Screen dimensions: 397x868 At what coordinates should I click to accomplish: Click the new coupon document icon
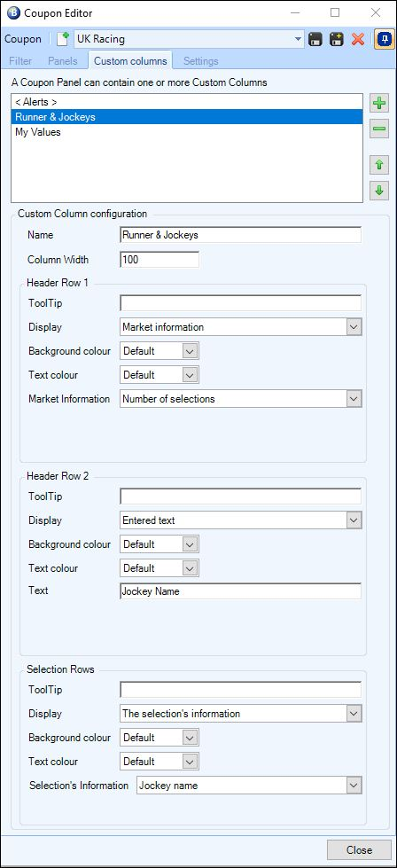64,39
